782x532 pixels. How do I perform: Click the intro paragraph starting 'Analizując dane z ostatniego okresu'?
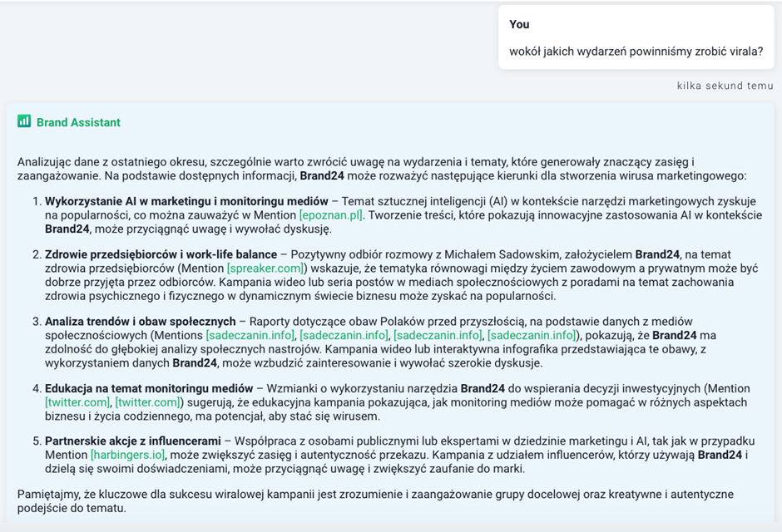(x=382, y=169)
